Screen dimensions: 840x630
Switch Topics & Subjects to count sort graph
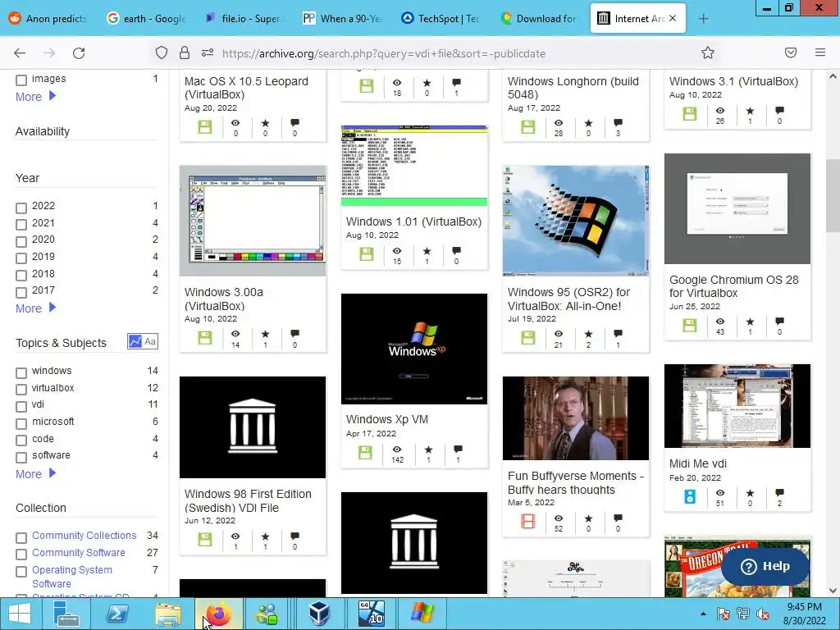tap(135, 341)
